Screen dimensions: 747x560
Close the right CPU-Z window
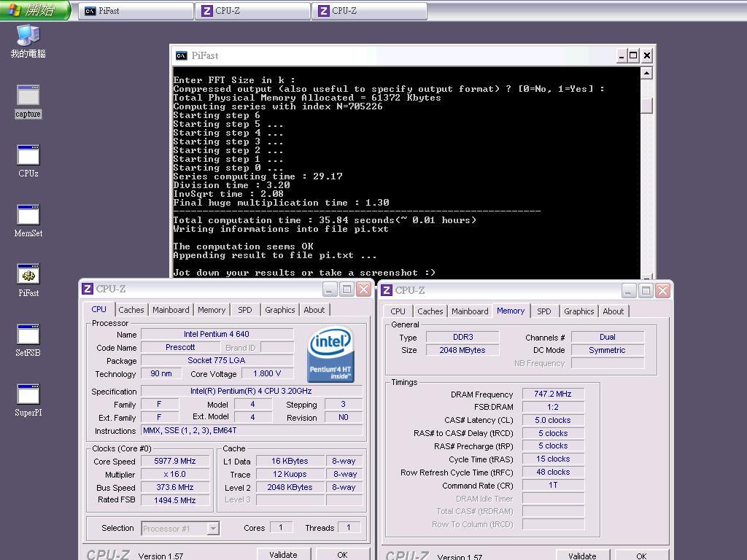[662, 290]
